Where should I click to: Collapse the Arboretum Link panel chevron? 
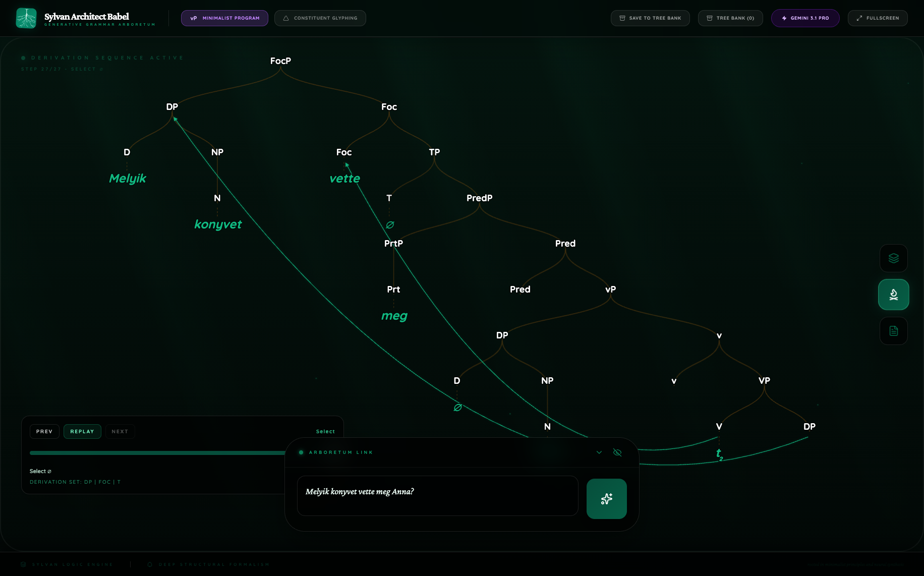(599, 452)
